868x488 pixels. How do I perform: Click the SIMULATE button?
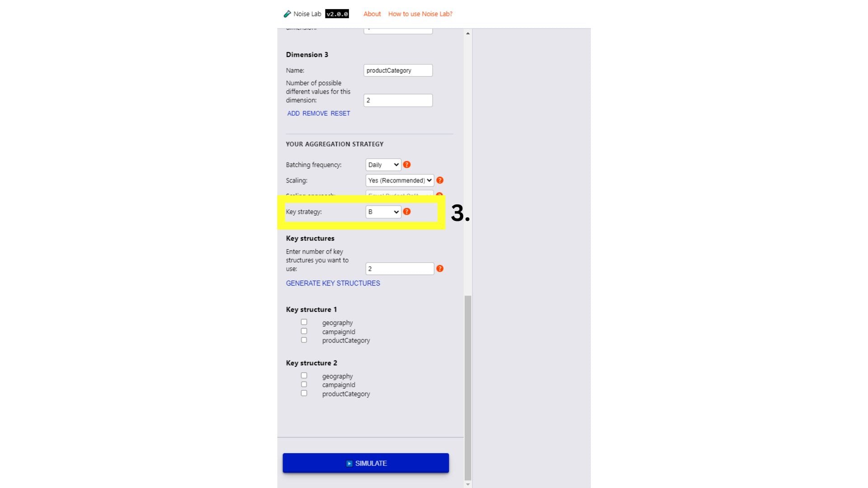pyautogui.click(x=365, y=463)
